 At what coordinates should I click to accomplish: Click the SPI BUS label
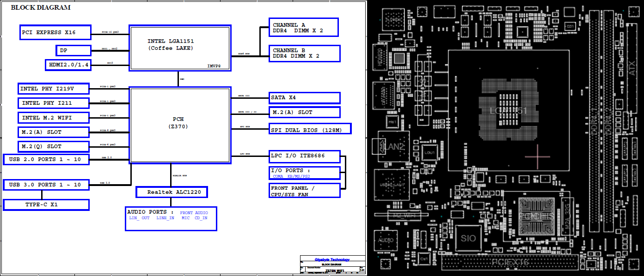click(245, 126)
